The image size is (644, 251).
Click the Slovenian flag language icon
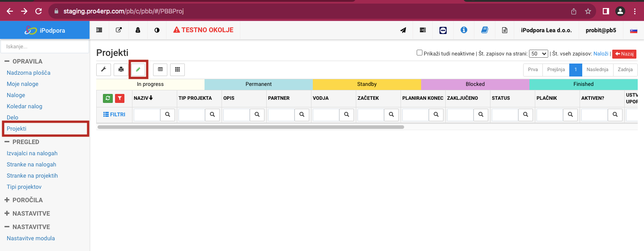coord(634,30)
